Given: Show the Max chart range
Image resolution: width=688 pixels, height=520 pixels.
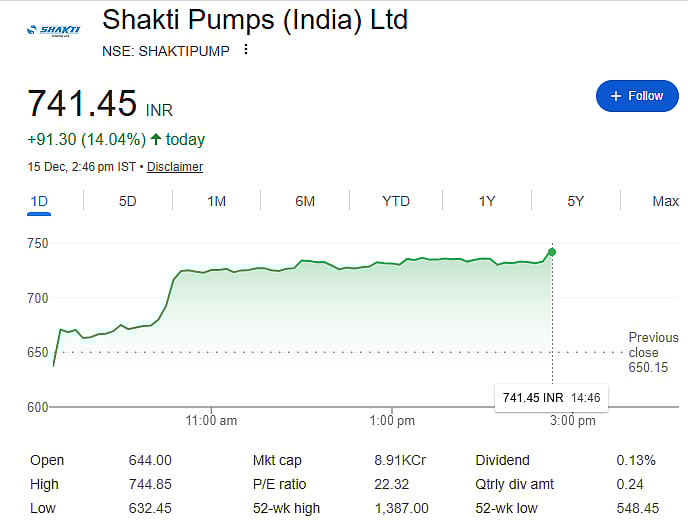Looking at the screenshot, I should (x=665, y=201).
